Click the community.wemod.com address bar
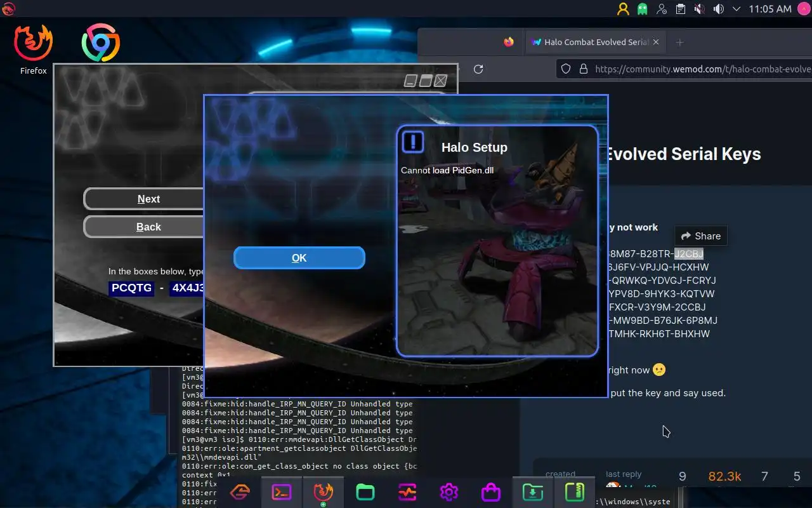The height and width of the screenshot is (508, 812). coord(684,69)
